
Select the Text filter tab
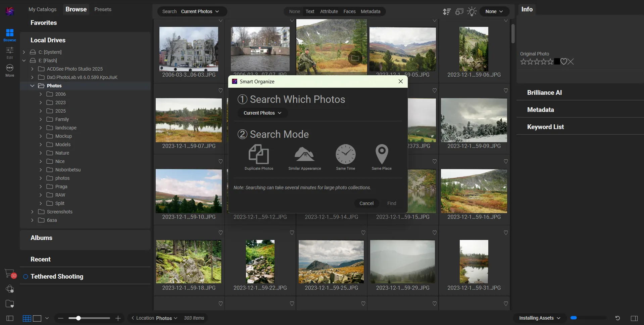[310, 11]
